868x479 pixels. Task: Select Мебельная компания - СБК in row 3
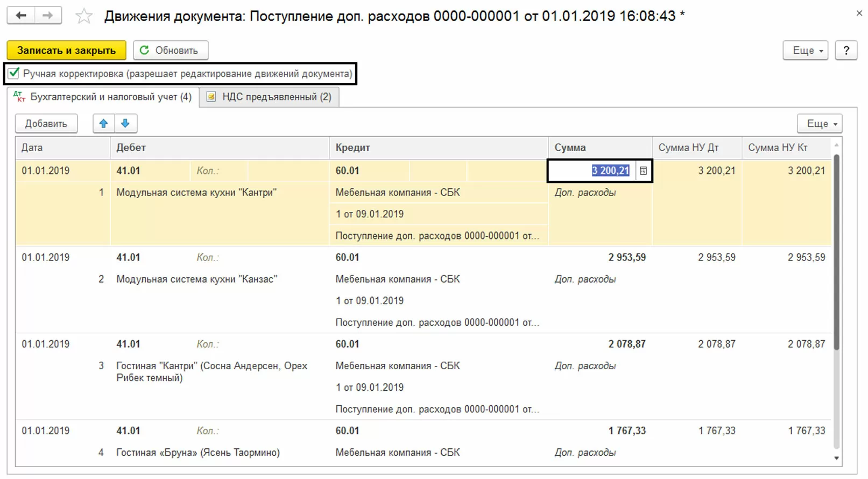[x=398, y=366]
